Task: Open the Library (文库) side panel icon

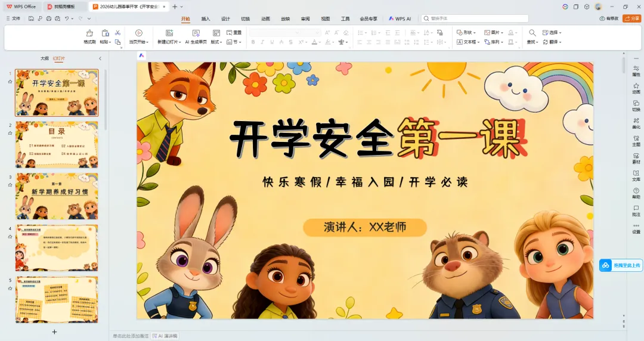Action: [x=636, y=176]
